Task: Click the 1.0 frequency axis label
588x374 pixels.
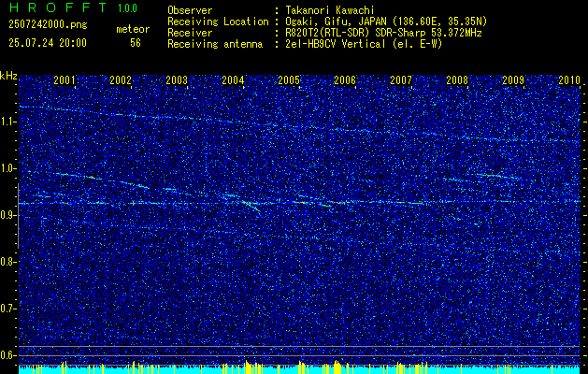Action: [7, 168]
